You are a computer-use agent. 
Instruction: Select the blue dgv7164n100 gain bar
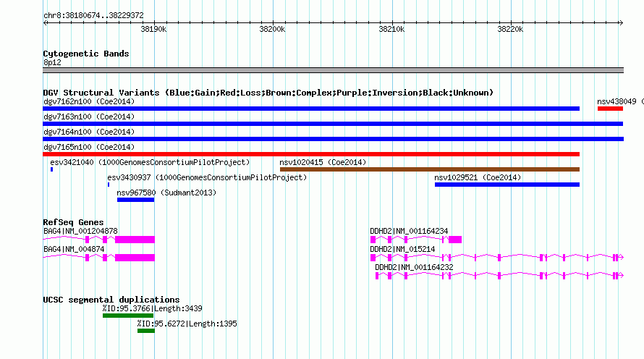[x=333, y=139]
